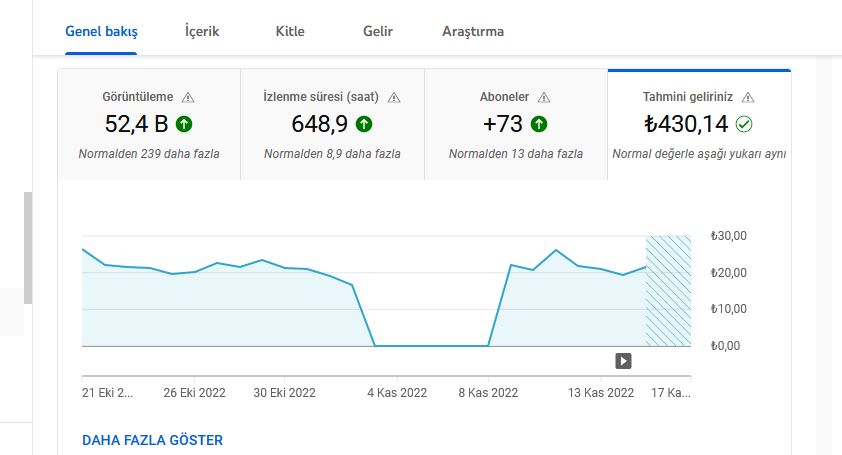This screenshot has width=842, height=455.
Task: Click video publish marker under the chart
Action: (x=623, y=361)
